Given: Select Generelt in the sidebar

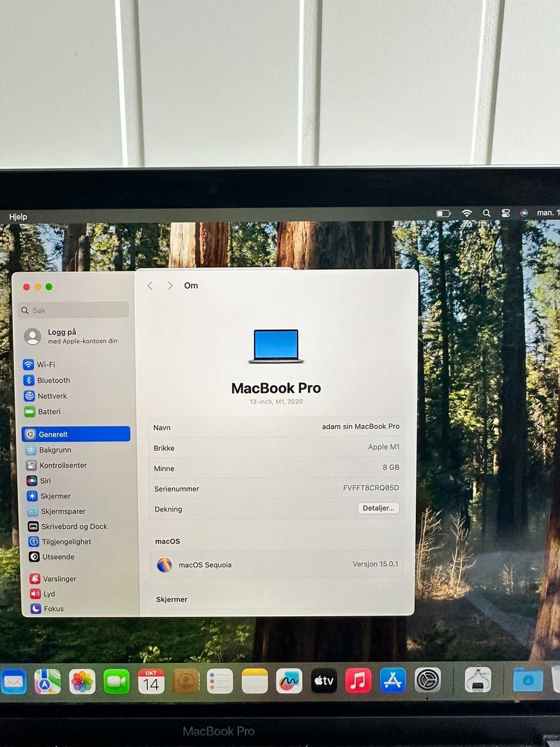Looking at the screenshot, I should click(x=76, y=434).
